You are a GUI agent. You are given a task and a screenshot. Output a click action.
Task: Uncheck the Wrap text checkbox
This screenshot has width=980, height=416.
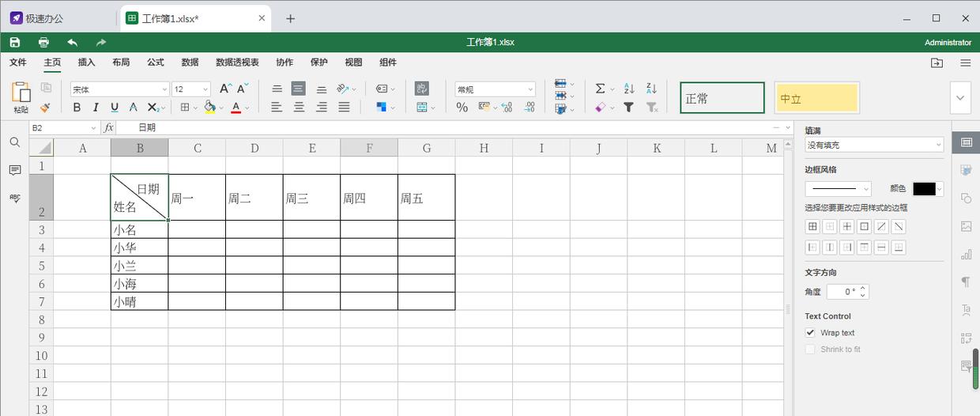[810, 333]
